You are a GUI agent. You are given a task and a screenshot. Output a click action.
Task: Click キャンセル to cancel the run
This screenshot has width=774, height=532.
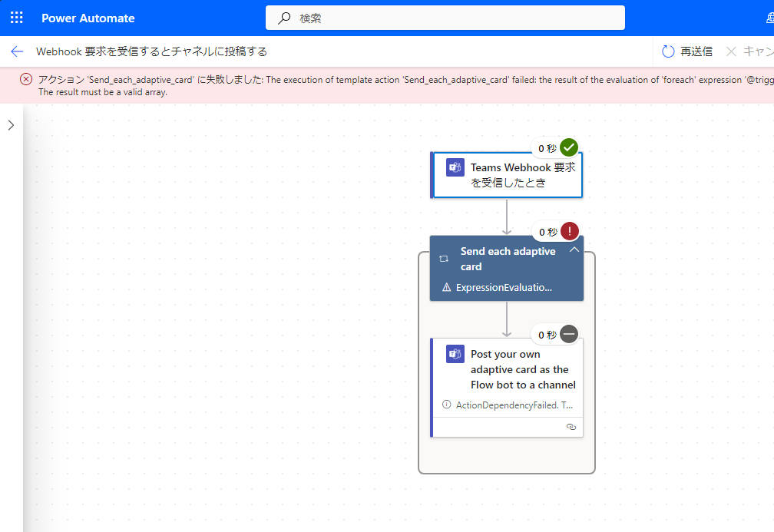(x=749, y=51)
